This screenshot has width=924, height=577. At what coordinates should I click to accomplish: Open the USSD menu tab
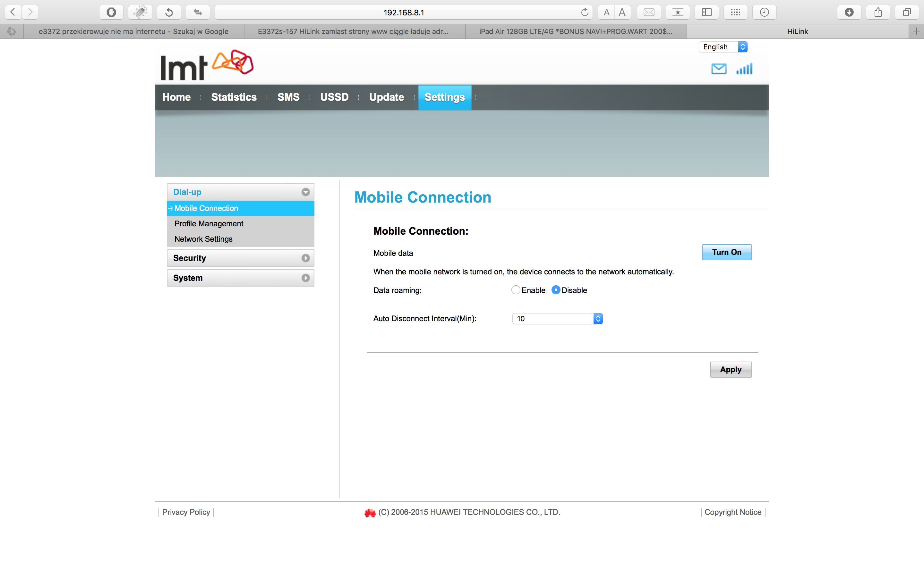(x=334, y=97)
